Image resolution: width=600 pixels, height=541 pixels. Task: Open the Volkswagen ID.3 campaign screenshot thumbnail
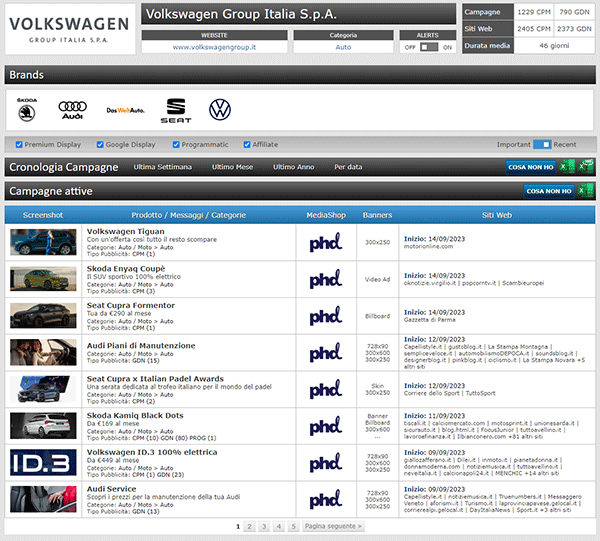point(43,462)
